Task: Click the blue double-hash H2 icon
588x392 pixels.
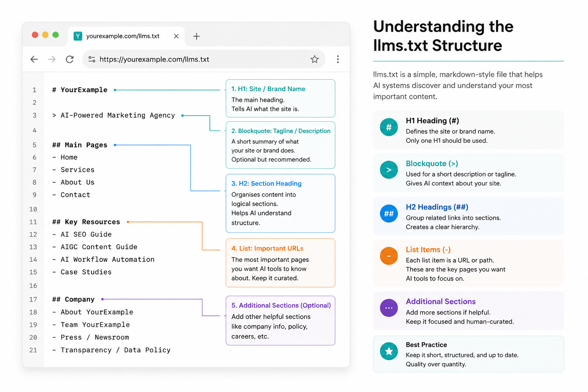Action: tap(389, 214)
